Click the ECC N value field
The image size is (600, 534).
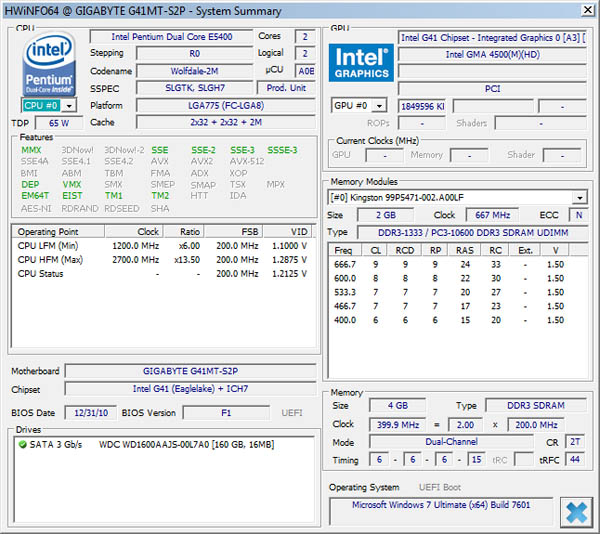coord(579,215)
